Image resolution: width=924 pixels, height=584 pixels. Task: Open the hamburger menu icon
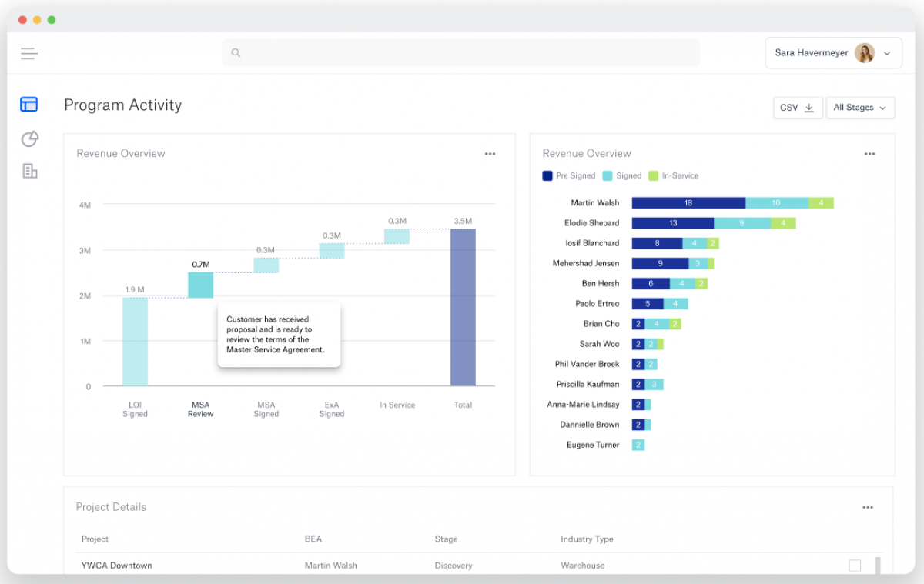click(x=29, y=53)
